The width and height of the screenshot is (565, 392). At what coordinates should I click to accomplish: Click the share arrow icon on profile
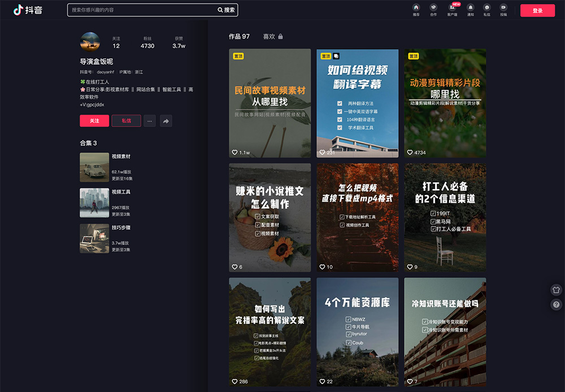point(166,121)
